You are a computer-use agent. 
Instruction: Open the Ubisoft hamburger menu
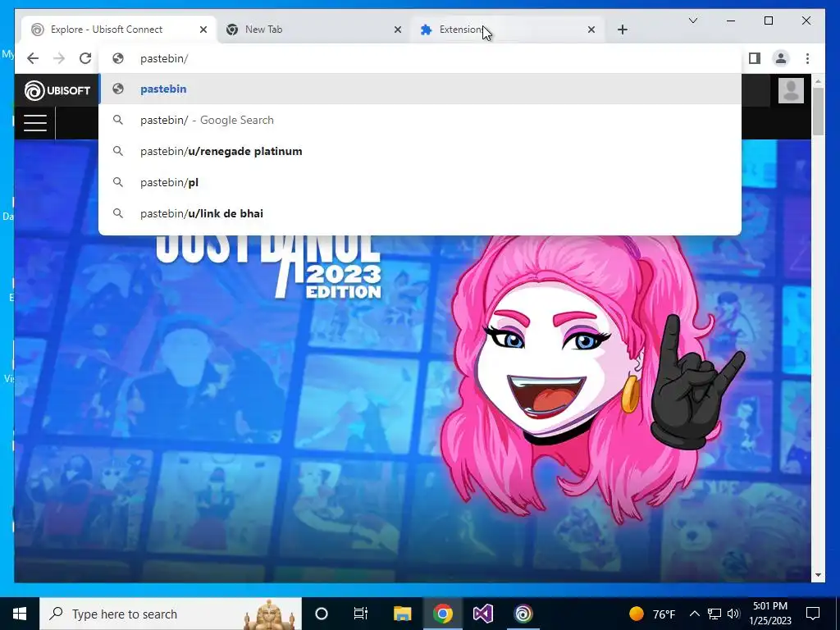point(34,123)
